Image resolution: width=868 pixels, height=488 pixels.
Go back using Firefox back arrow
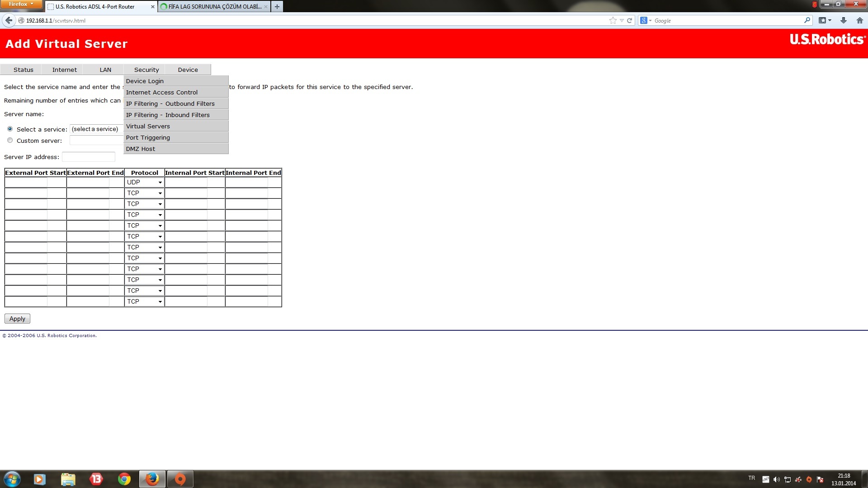(9, 20)
